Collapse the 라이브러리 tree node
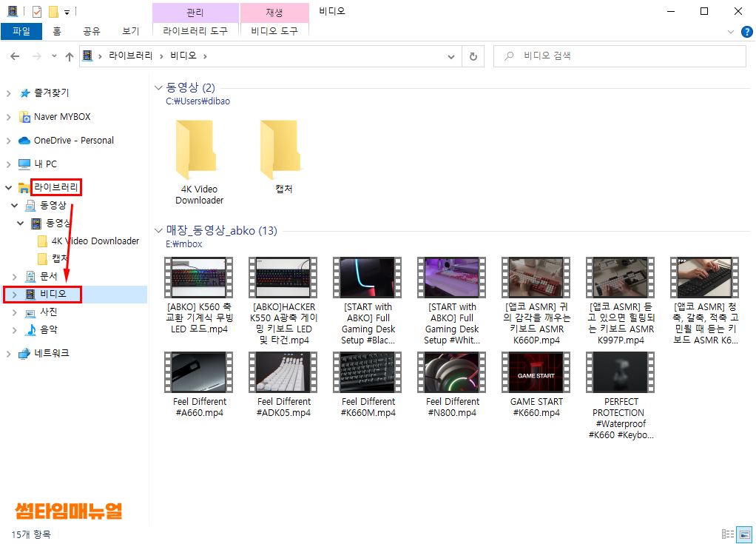This screenshot has height=544, width=756. pyautogui.click(x=8, y=187)
